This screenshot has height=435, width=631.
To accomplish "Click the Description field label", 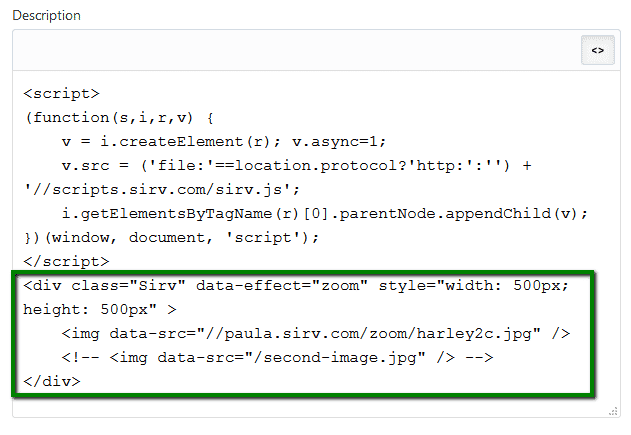I will tap(46, 16).
